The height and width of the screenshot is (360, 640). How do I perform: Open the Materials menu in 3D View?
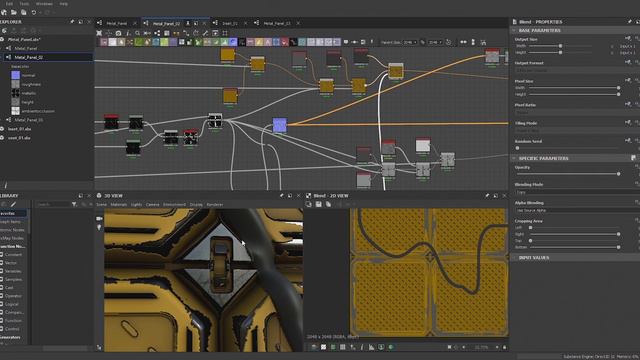click(x=119, y=204)
